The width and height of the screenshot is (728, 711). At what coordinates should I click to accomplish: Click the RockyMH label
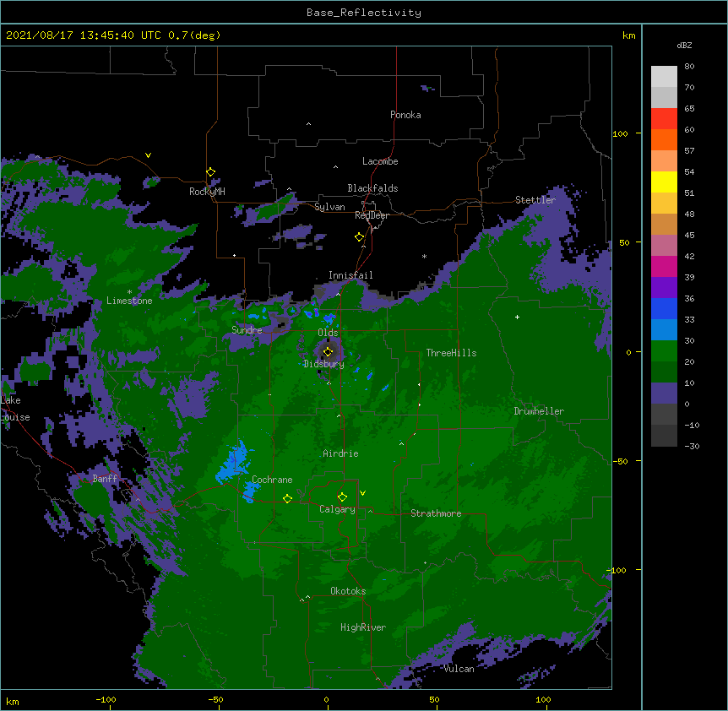click(207, 192)
